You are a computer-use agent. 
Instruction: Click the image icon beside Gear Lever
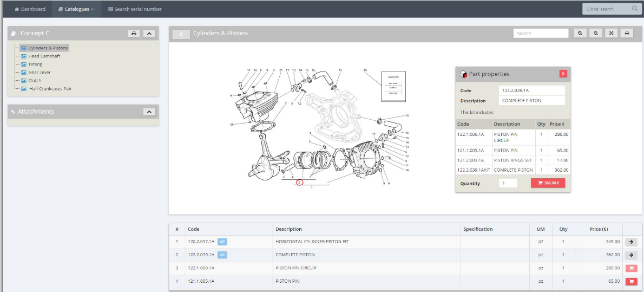tap(24, 73)
